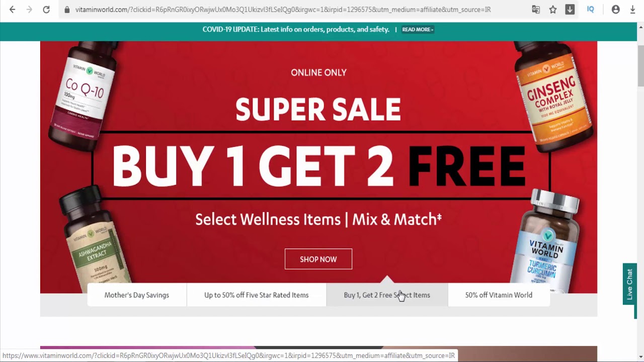Image resolution: width=644 pixels, height=362 pixels.
Task: Bookmark page with the star icon
Action: click(x=553, y=10)
